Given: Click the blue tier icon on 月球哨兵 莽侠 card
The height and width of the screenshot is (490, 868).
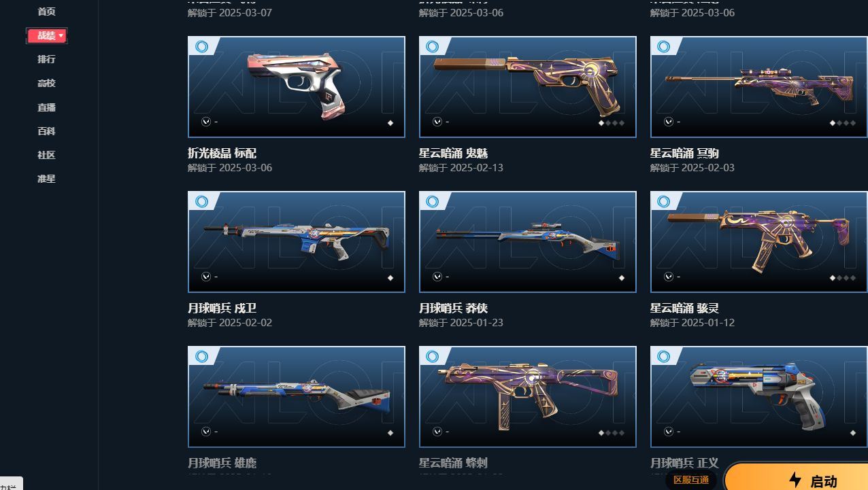Looking at the screenshot, I should [433, 202].
